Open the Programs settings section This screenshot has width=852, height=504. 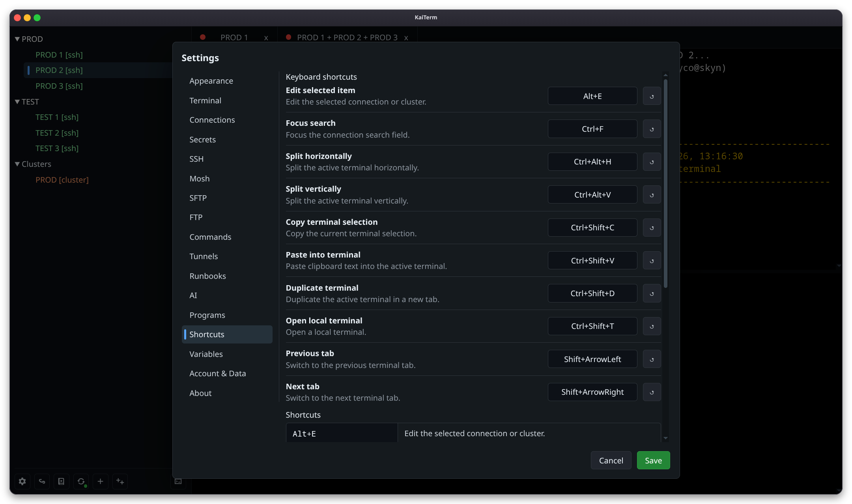(x=227, y=315)
